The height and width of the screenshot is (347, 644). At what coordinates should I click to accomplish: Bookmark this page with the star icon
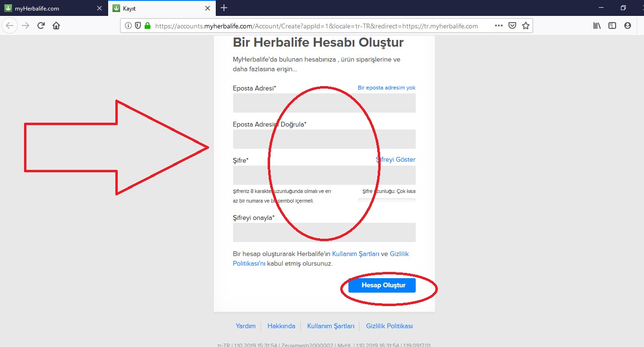pos(526,26)
